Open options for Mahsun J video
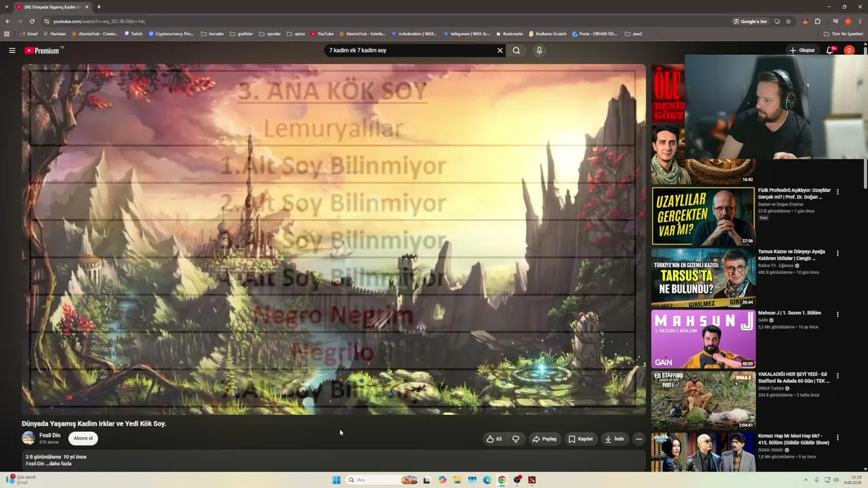Screen dimensions: 868x488 837,314
